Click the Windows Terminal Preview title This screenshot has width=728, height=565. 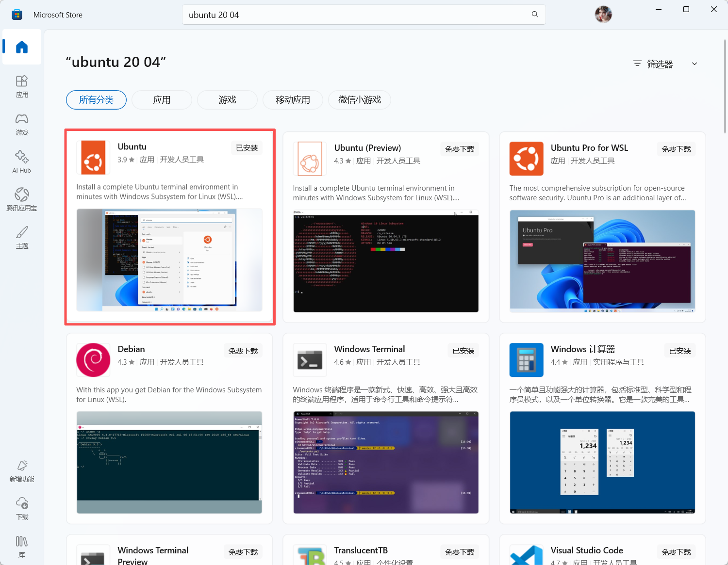(x=153, y=556)
